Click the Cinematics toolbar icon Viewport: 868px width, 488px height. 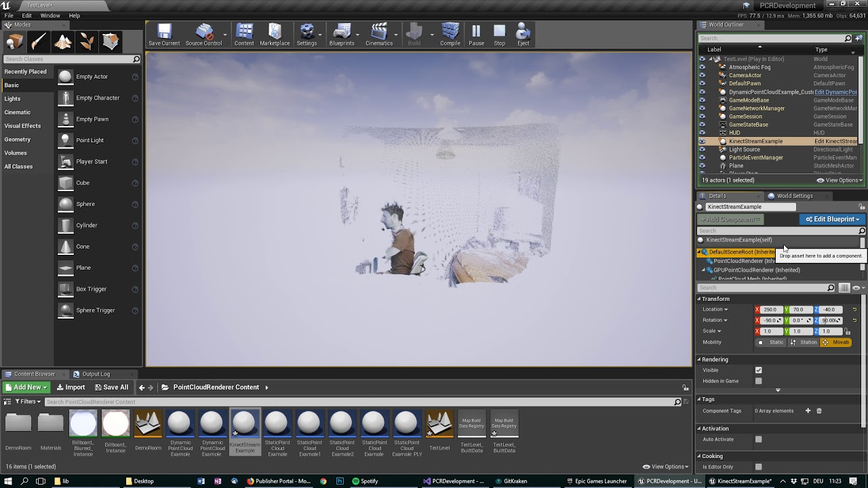379,35
